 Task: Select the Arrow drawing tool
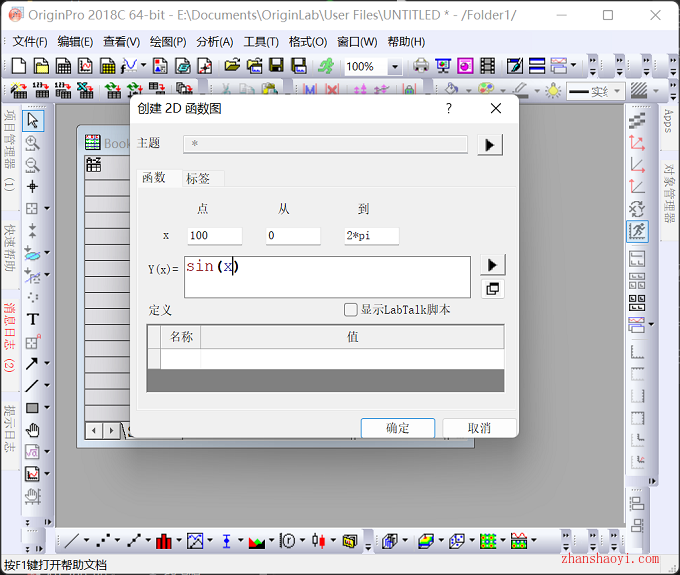[32, 363]
